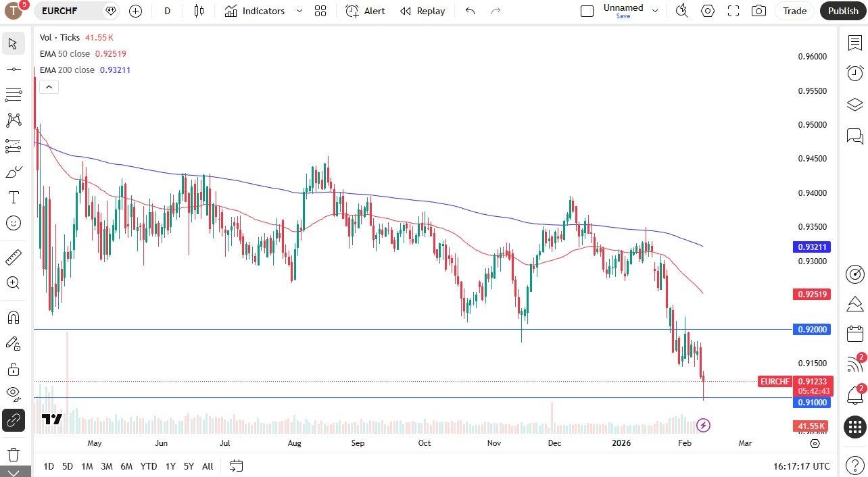The height and width of the screenshot is (477, 868).
Task: Select the Text annotation tool
Action: (14, 197)
